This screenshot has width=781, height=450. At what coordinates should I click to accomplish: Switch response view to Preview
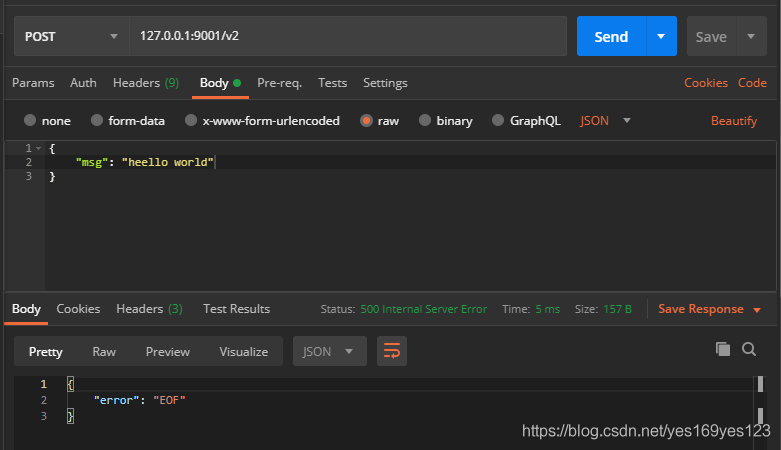coord(167,351)
